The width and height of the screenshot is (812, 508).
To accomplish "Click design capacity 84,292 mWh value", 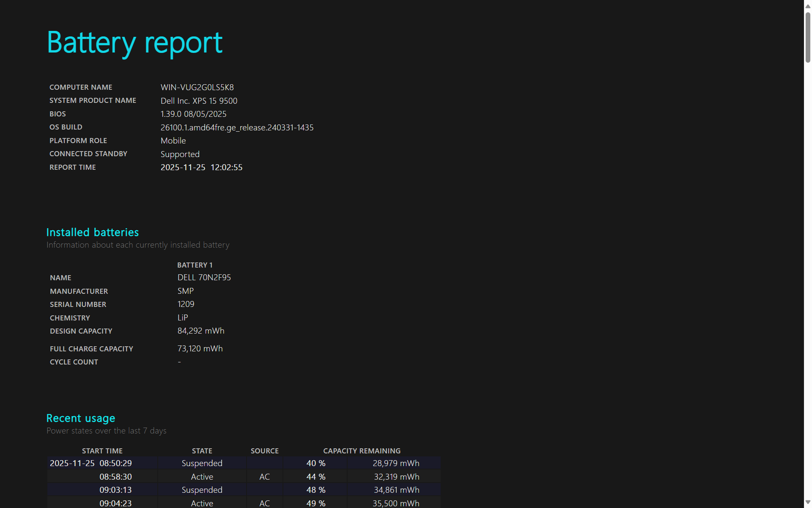I will [200, 331].
